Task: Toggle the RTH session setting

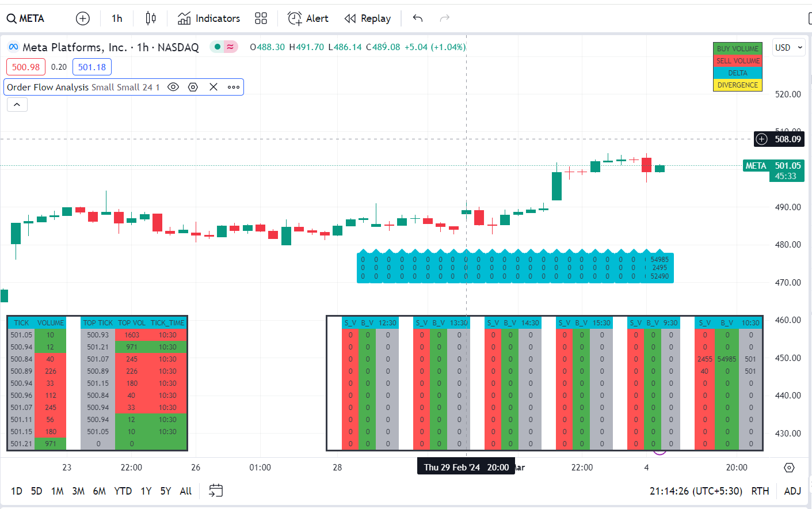Action: [x=760, y=491]
